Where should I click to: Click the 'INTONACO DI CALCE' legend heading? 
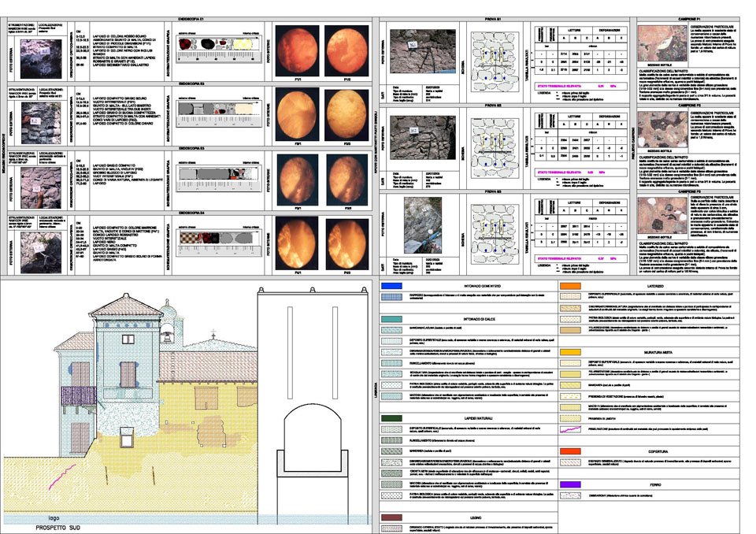coord(480,319)
